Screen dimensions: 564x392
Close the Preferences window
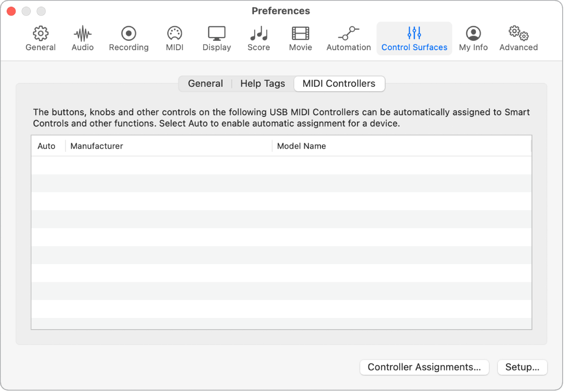pyautogui.click(x=11, y=11)
